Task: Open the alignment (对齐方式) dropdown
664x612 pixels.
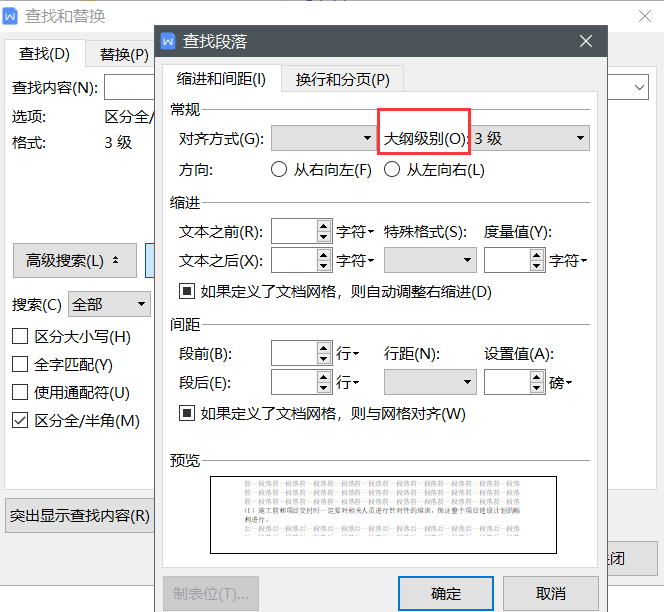Action: (322, 138)
